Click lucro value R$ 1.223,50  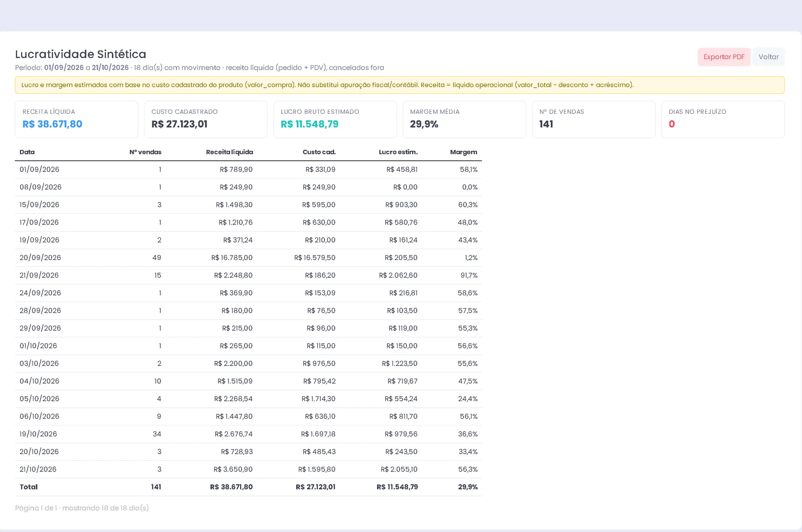click(399, 364)
